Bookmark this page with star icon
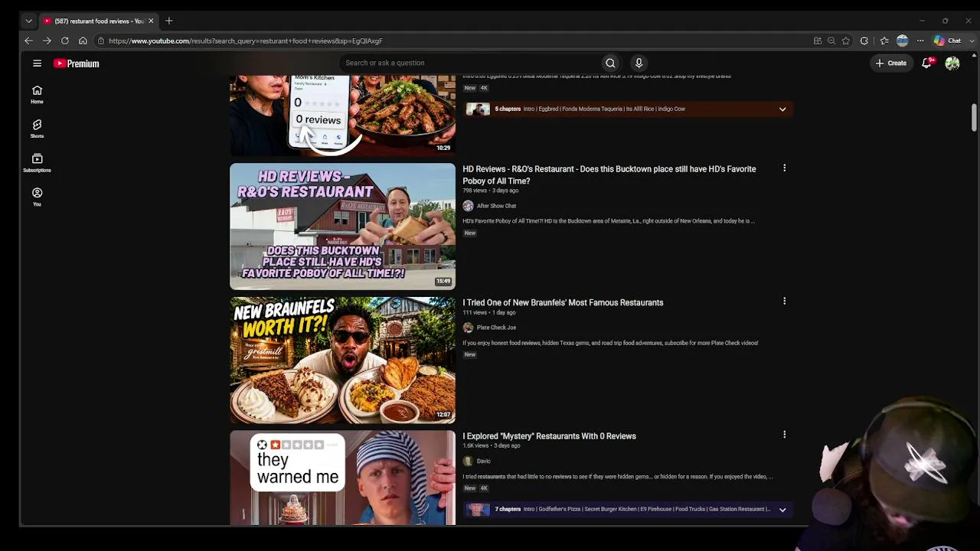Screen dimensions: 980x551 pos(846,41)
